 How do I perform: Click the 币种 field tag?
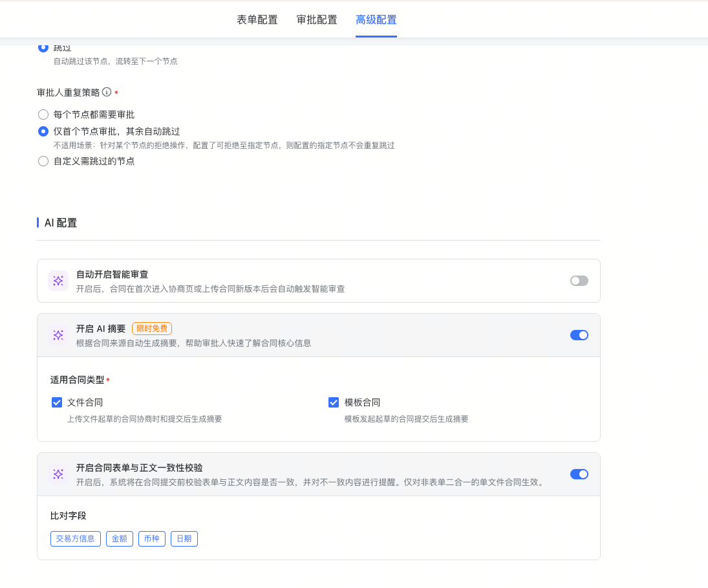(152, 539)
